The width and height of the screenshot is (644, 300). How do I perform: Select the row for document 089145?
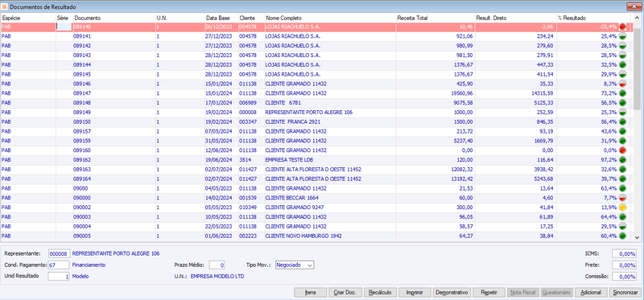tap(316, 74)
